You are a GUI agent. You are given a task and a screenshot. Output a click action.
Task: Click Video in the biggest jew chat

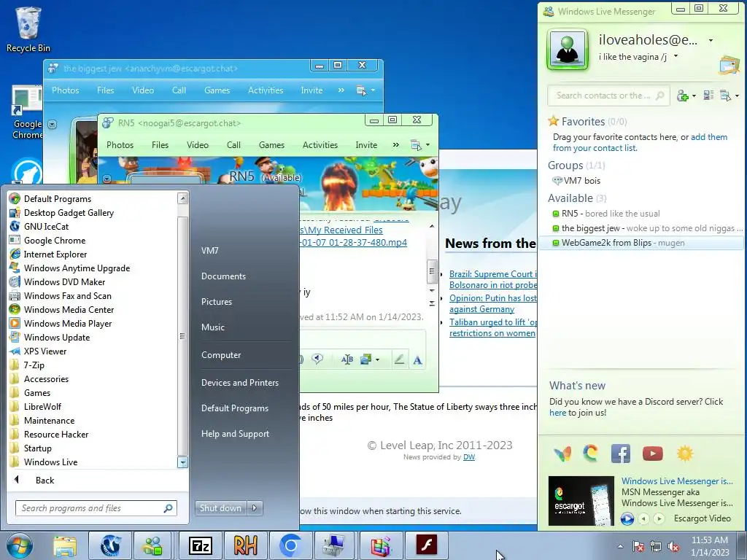pos(143,90)
